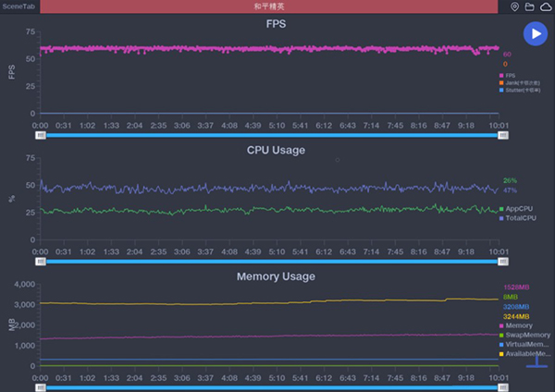Toggle AvailableMemory series in legend
The image size is (555, 392).
coord(523,353)
